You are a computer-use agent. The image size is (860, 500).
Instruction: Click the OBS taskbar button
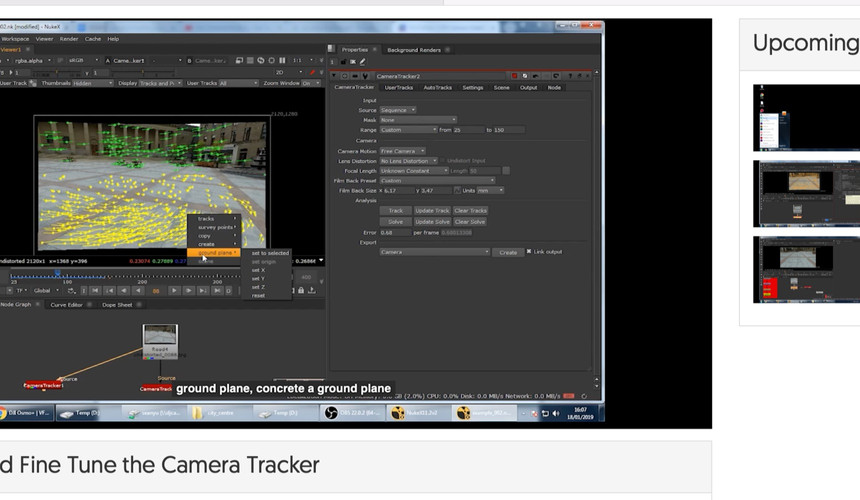pyautogui.click(x=353, y=413)
